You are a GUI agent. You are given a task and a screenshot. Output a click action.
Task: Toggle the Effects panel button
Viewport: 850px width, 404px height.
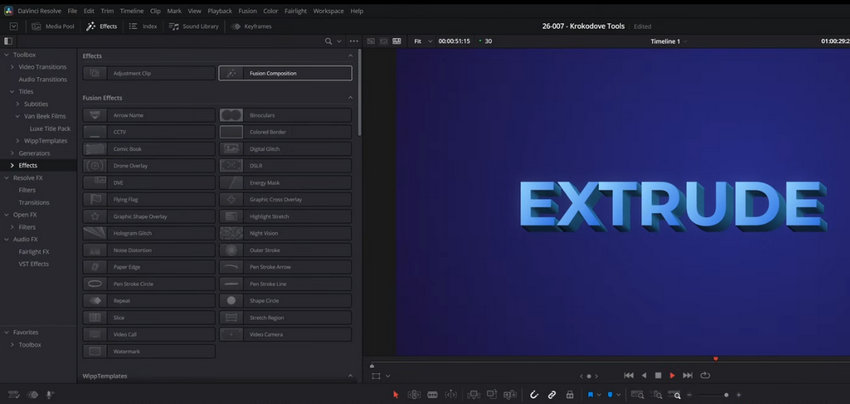click(101, 26)
